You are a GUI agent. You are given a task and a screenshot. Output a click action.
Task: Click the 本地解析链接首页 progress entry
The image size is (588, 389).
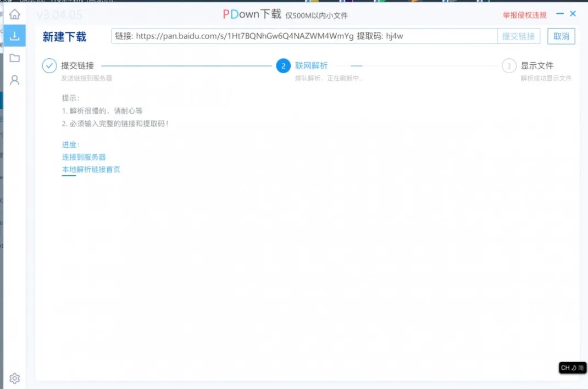(91, 169)
